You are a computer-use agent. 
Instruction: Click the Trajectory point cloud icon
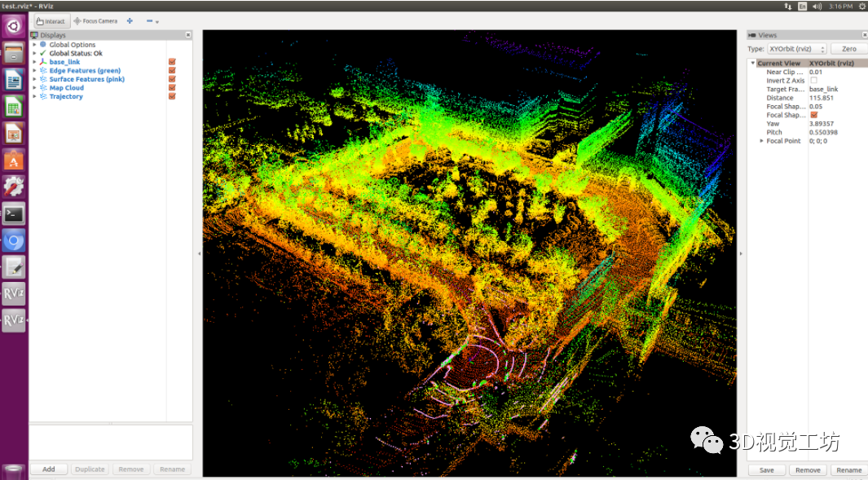pos(43,96)
